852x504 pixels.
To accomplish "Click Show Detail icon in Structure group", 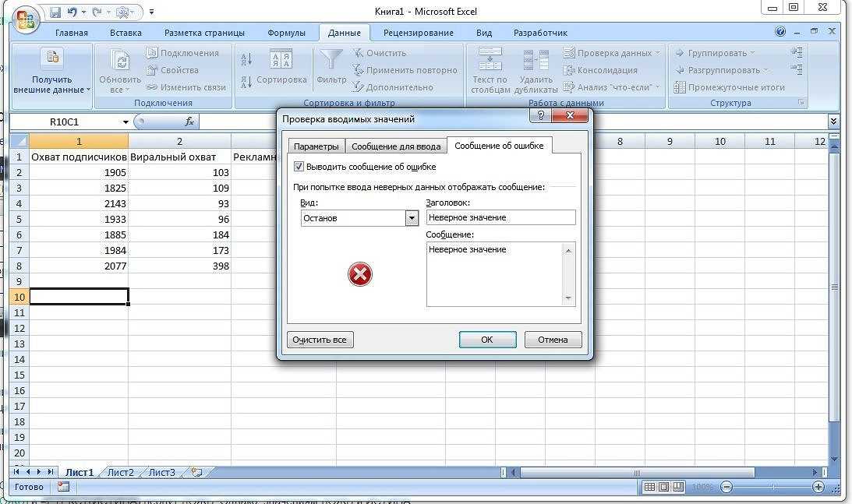I will point(797,52).
